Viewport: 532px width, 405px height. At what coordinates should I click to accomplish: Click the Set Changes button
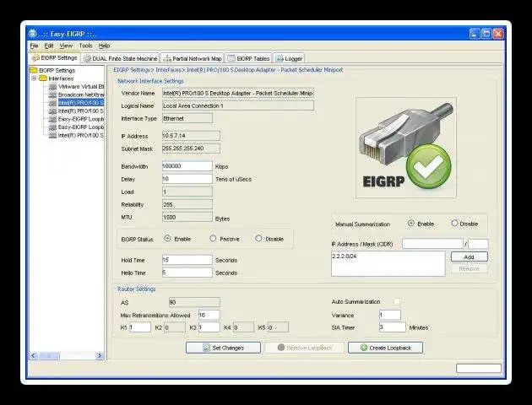[223, 348]
